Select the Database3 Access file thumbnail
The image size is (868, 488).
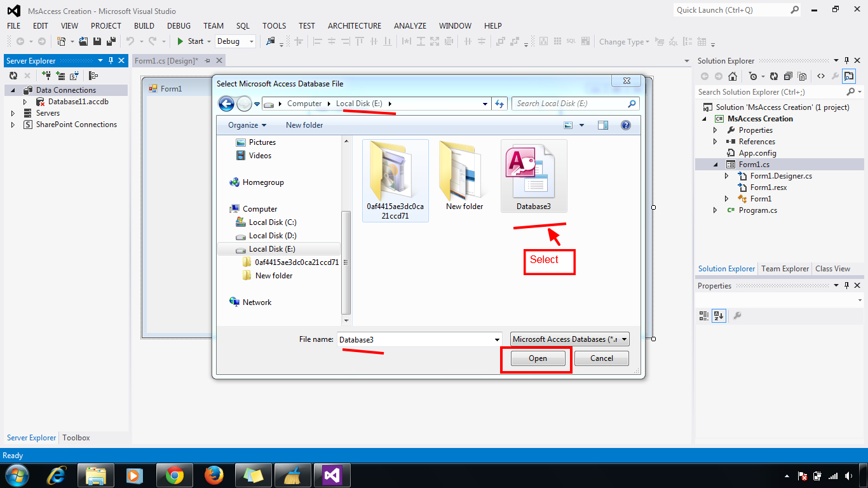[x=533, y=172]
